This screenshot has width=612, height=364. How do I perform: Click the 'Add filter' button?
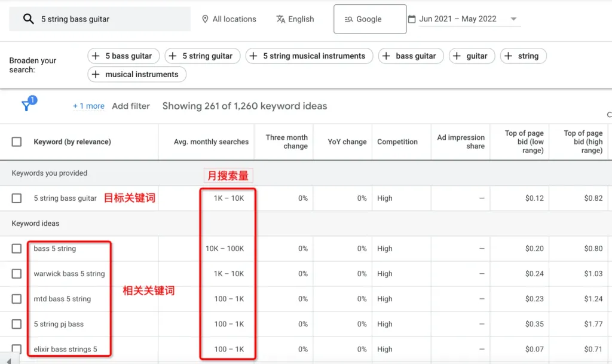pyautogui.click(x=131, y=106)
